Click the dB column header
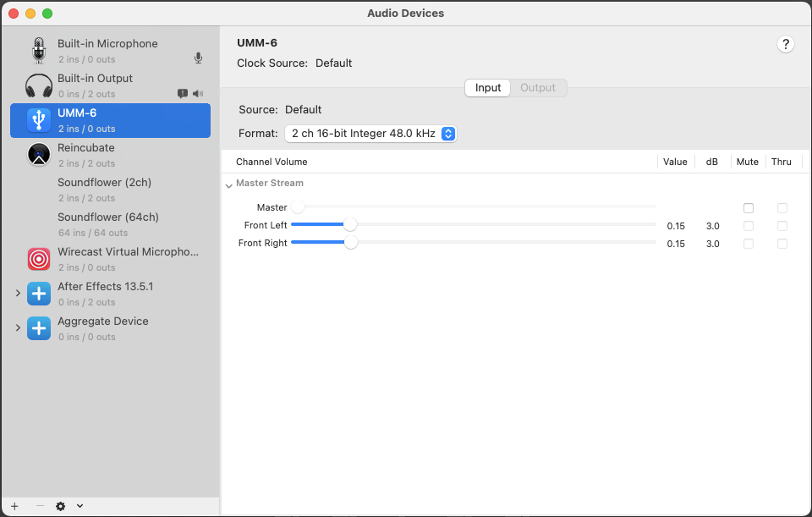 pos(712,162)
